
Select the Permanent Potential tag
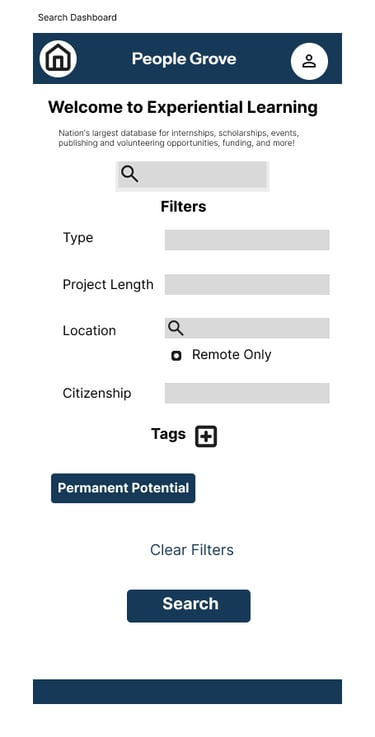pos(123,488)
